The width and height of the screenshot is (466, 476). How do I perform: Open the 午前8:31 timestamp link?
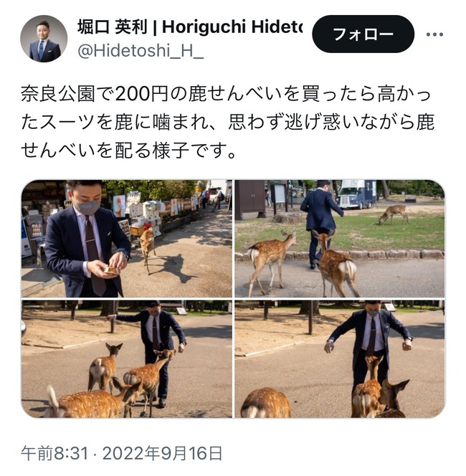54,453
